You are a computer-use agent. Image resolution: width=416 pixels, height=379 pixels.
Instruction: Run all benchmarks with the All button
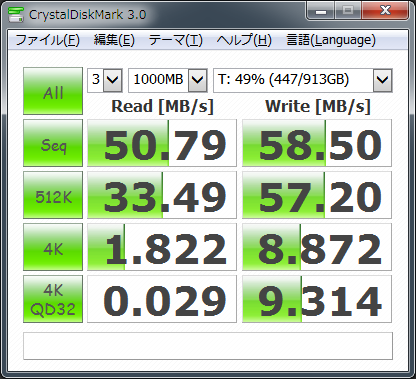53,91
